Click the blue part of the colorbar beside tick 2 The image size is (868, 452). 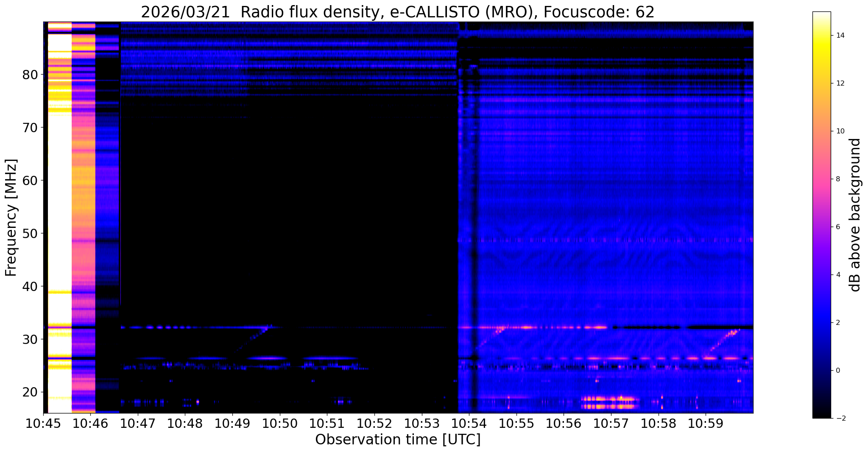(821, 323)
